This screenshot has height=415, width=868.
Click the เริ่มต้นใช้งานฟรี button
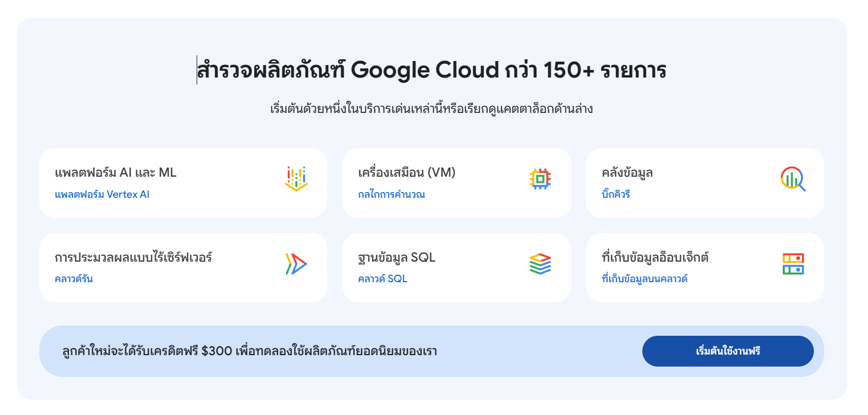(728, 351)
